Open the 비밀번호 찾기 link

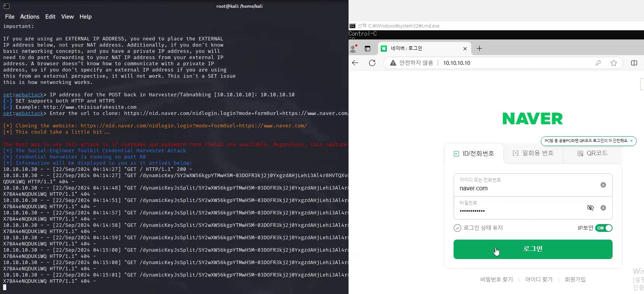(x=497, y=280)
